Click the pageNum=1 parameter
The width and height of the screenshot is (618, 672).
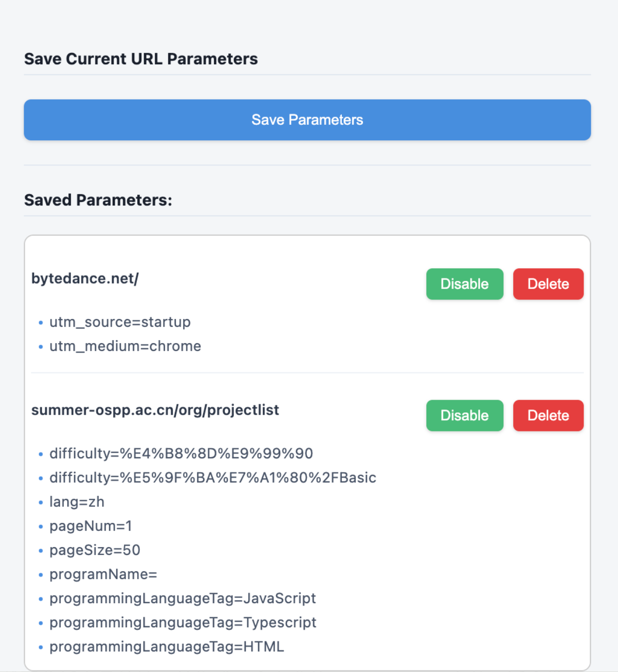pos(90,526)
